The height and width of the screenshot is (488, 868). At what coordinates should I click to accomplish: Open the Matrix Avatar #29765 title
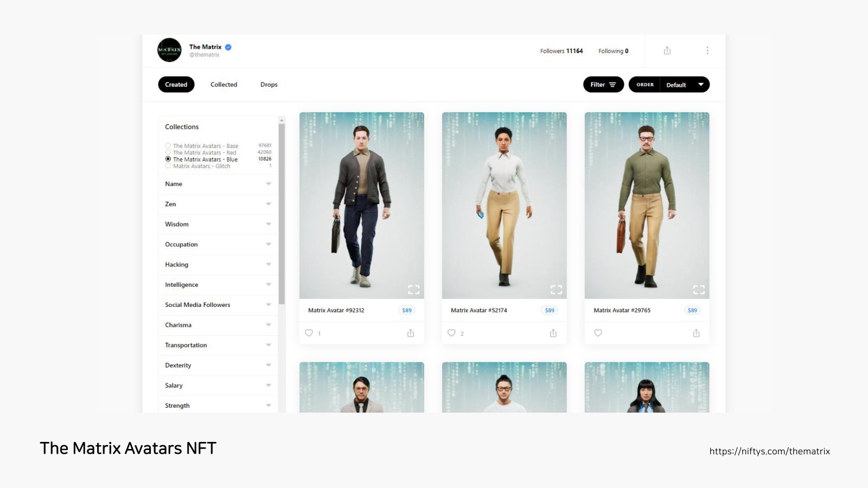[622, 310]
